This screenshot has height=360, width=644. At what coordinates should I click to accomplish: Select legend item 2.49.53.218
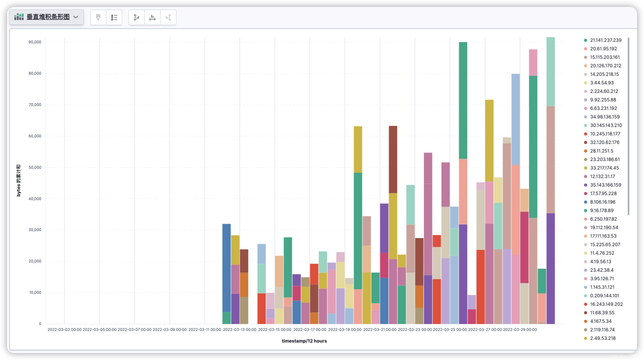[x=602, y=338]
